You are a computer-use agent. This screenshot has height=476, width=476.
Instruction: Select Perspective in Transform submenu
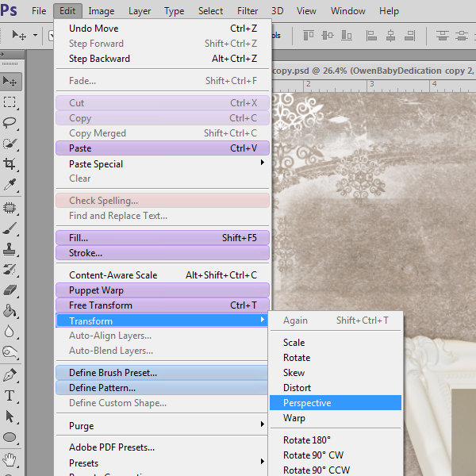336,402
